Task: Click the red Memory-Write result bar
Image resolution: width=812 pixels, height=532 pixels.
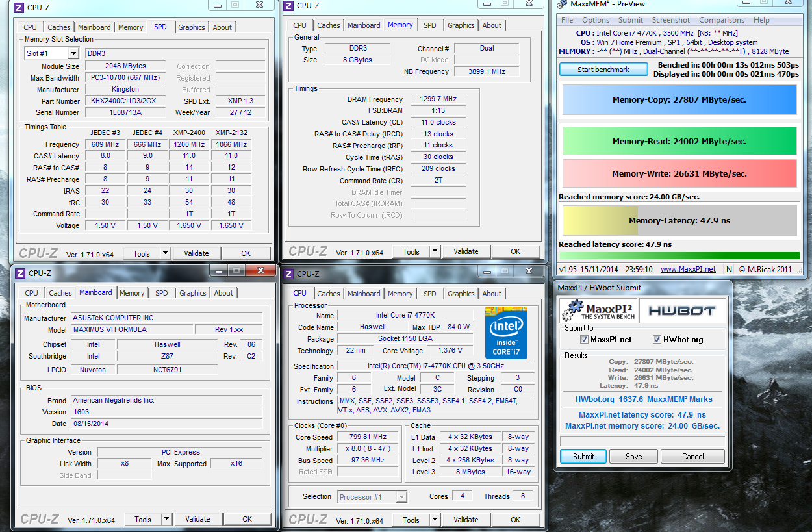Action: (679, 173)
